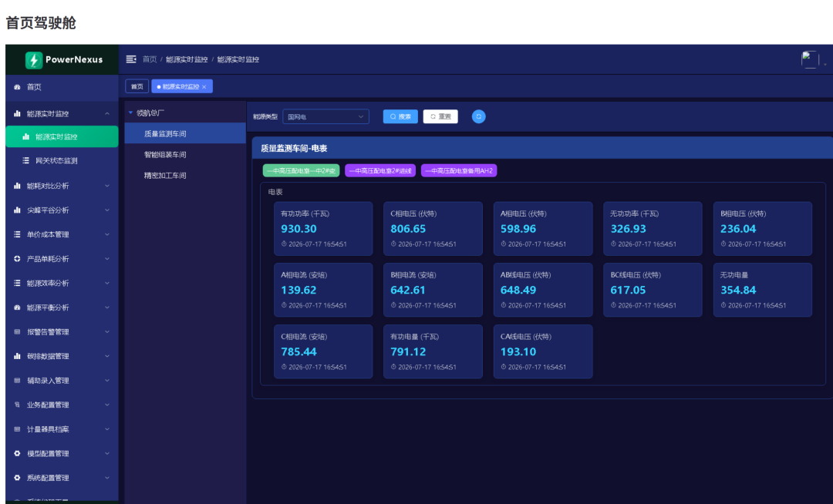Click the 网关状态监测 list icon
The image size is (833, 504).
coord(25,160)
